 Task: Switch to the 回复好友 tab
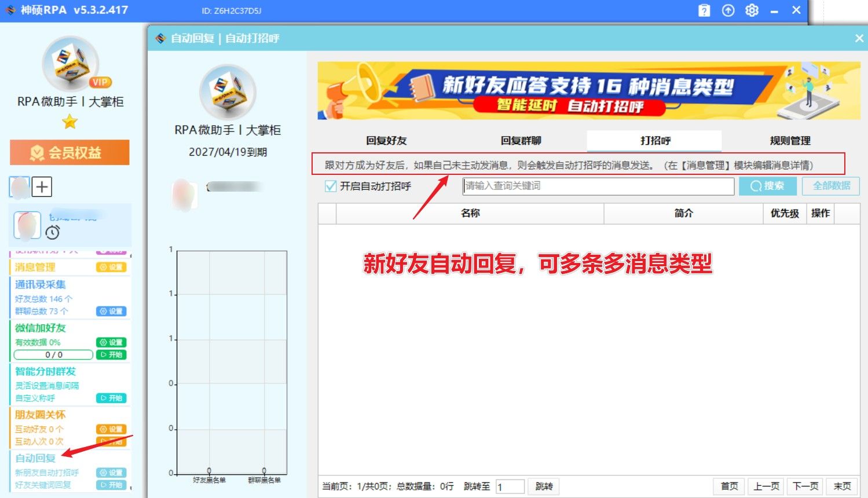click(386, 141)
